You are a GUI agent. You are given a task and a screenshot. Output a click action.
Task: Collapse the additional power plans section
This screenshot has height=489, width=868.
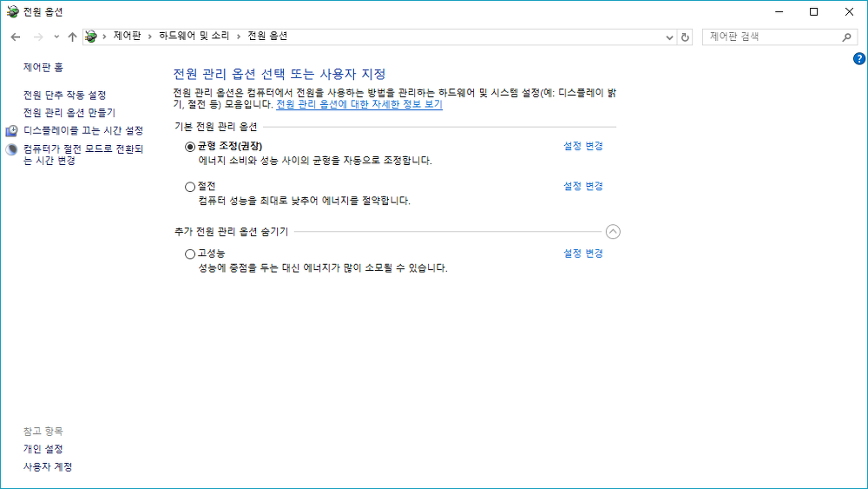pyautogui.click(x=614, y=232)
